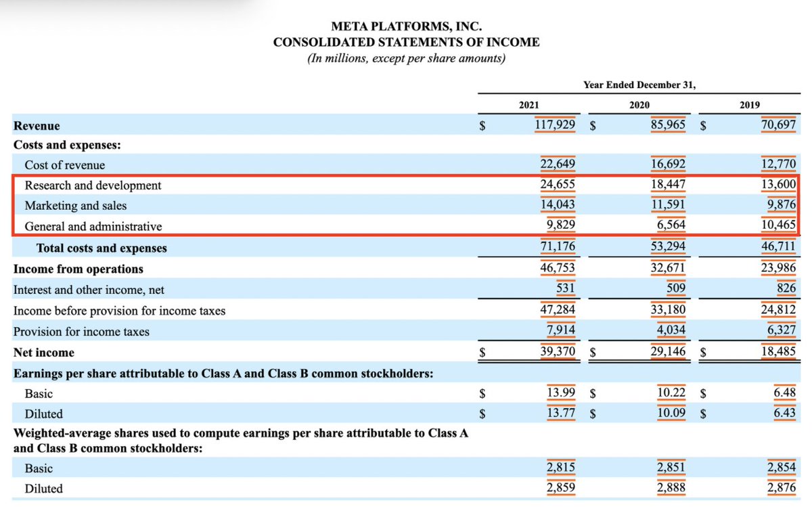
Task: Select 2019 operating income 23,986
Action: 778,267
